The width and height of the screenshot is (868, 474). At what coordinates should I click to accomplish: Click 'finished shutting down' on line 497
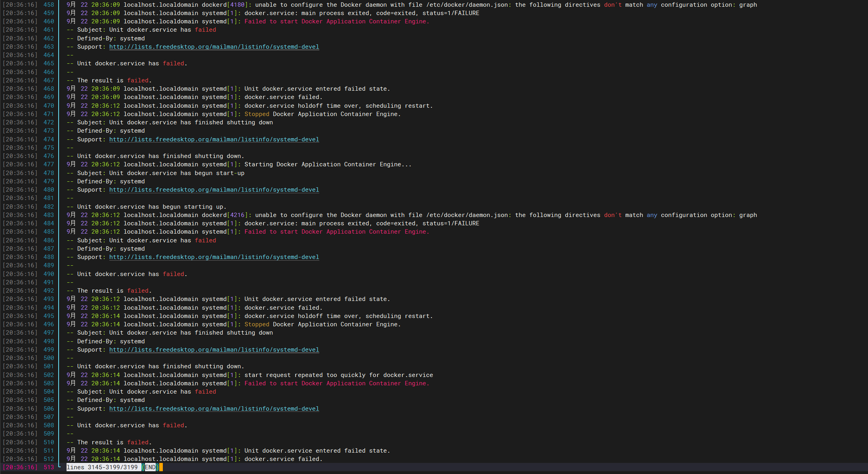pyautogui.click(x=234, y=333)
